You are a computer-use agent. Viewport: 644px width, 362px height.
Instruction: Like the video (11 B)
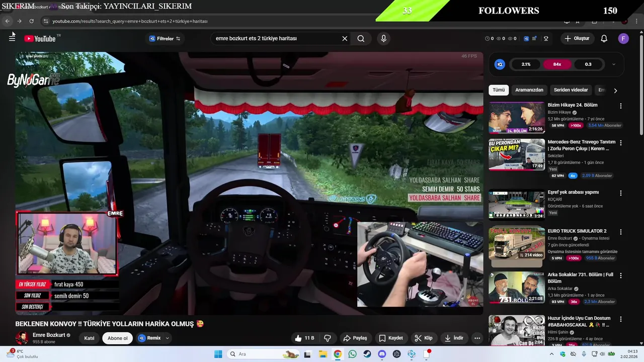pyautogui.click(x=304, y=338)
